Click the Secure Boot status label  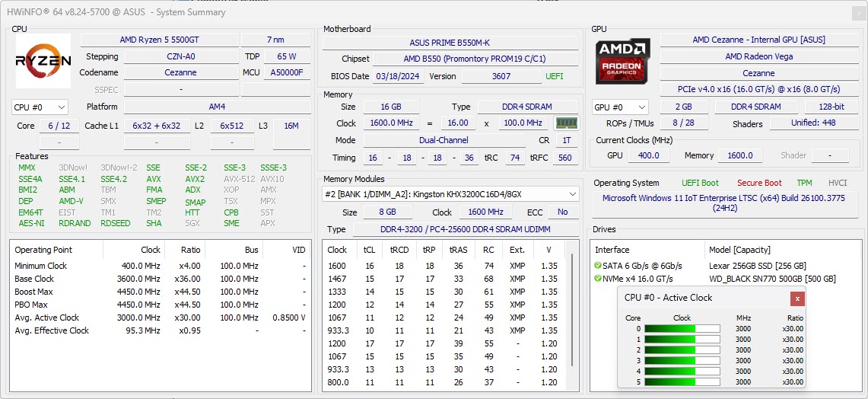coord(759,183)
